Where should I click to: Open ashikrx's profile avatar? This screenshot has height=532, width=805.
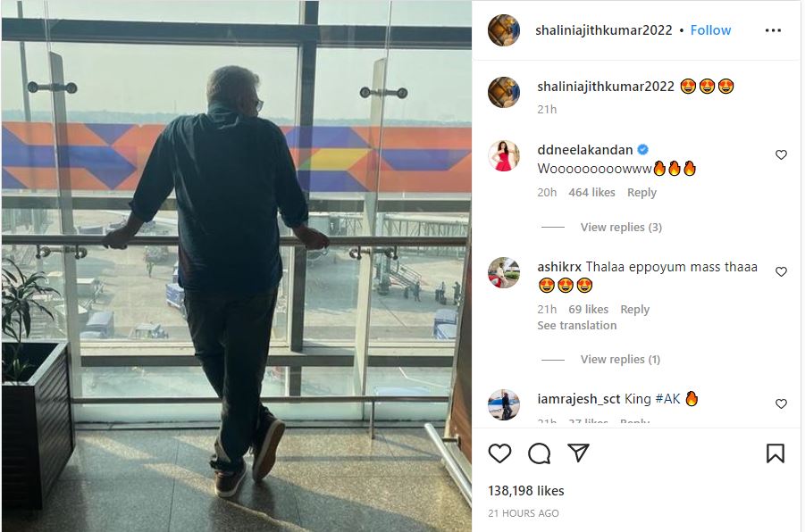pos(504,272)
